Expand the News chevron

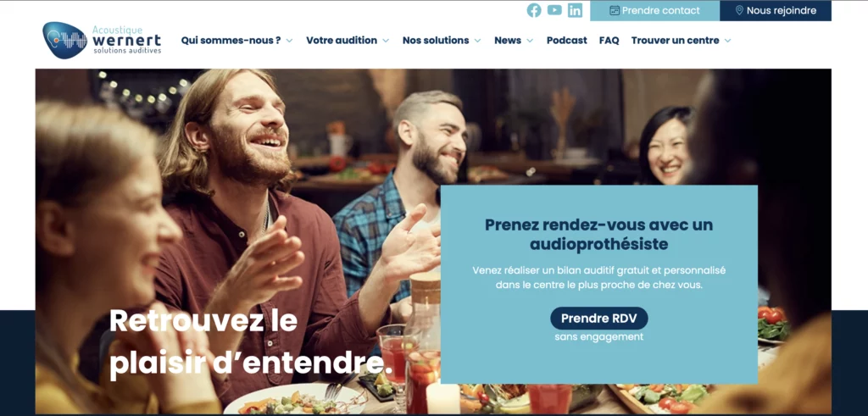[x=530, y=41]
